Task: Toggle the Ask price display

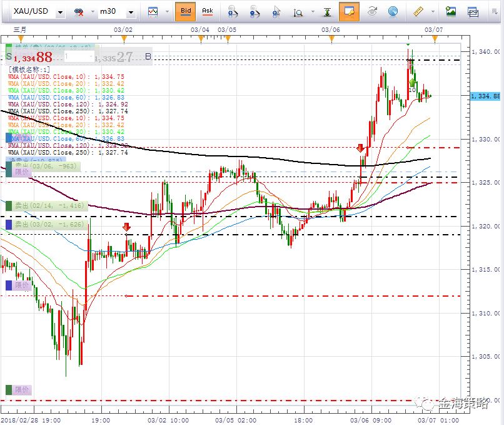Action: point(207,11)
